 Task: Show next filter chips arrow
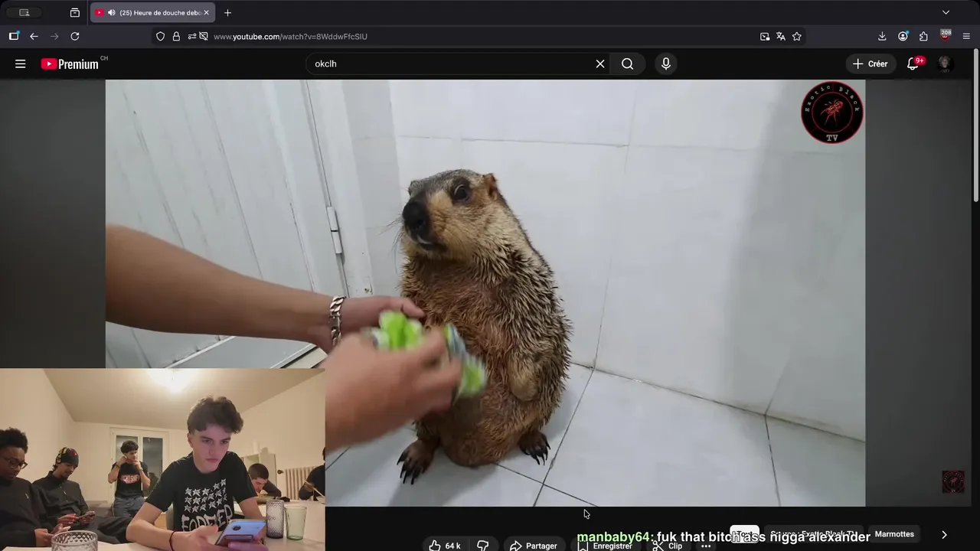tap(944, 535)
